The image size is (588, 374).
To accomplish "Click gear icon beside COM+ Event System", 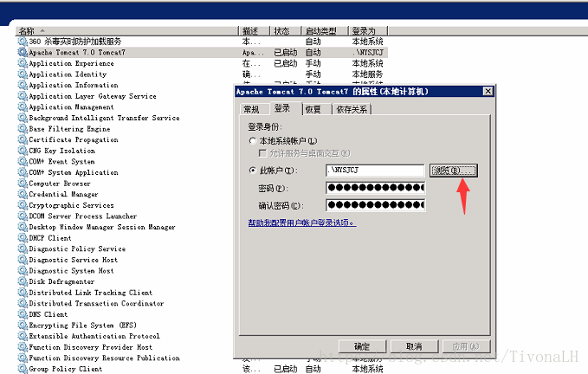I will (23, 161).
